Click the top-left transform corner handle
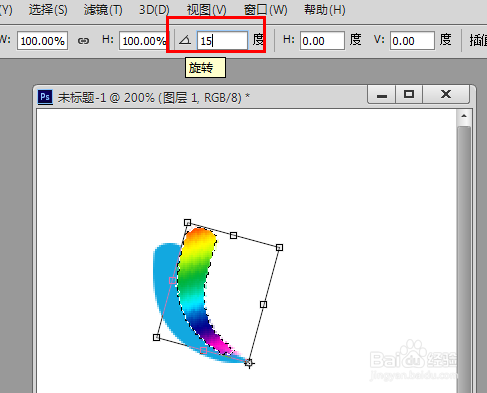This screenshot has height=393, width=487. 187,222
